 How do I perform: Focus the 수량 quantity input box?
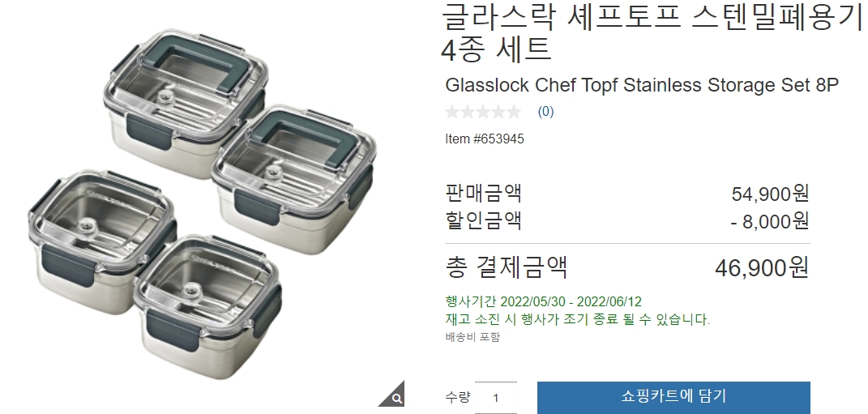coord(495,398)
